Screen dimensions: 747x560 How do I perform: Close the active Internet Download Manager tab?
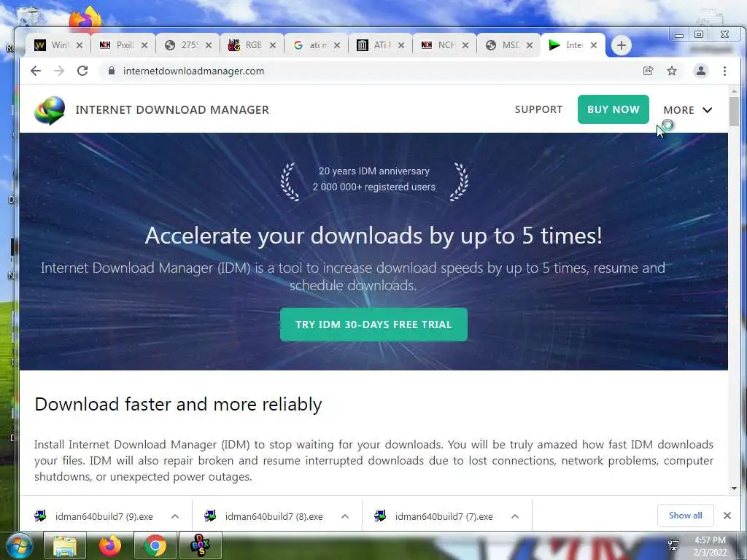[x=594, y=45]
